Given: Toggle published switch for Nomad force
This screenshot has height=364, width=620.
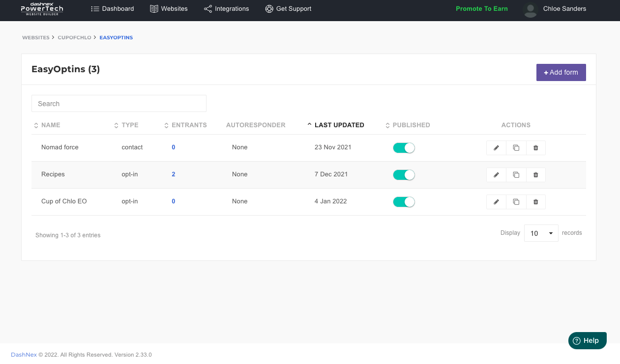Looking at the screenshot, I should pyautogui.click(x=404, y=148).
